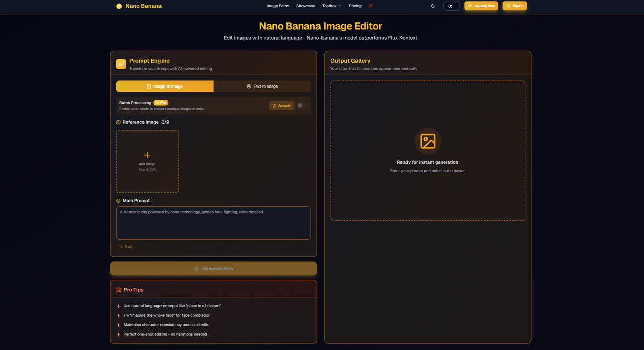
Task: Click the lightning bolt beside face completion tip
Action: 119,316
